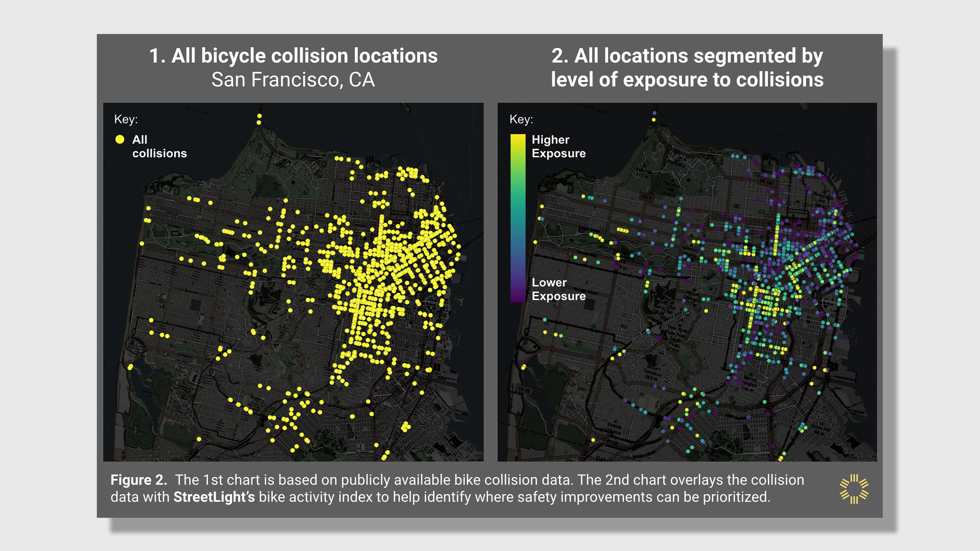This screenshot has width=980, height=551.
Task: Click a collision dot near Golden Gate
Action: (x=260, y=116)
